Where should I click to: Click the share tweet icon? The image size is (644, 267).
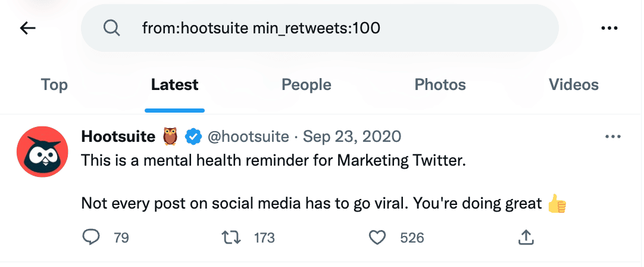[526, 237]
